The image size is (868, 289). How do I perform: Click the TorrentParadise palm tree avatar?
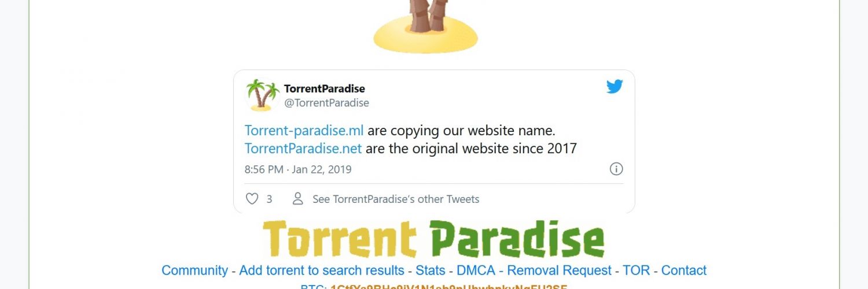[x=262, y=95]
